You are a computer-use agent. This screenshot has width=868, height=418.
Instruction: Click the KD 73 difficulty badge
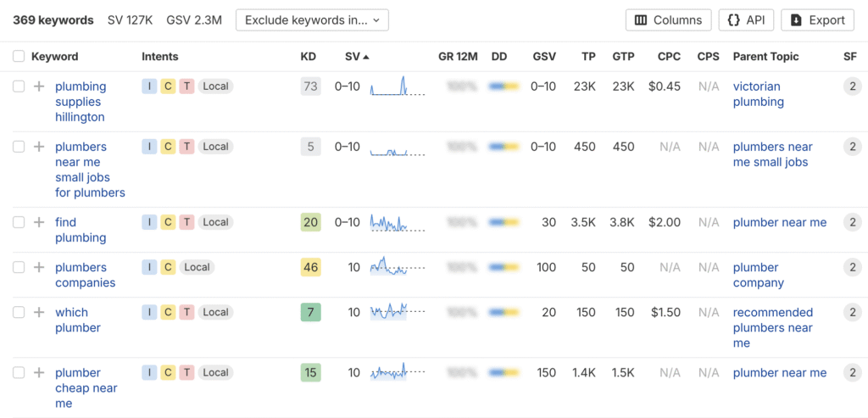310,86
